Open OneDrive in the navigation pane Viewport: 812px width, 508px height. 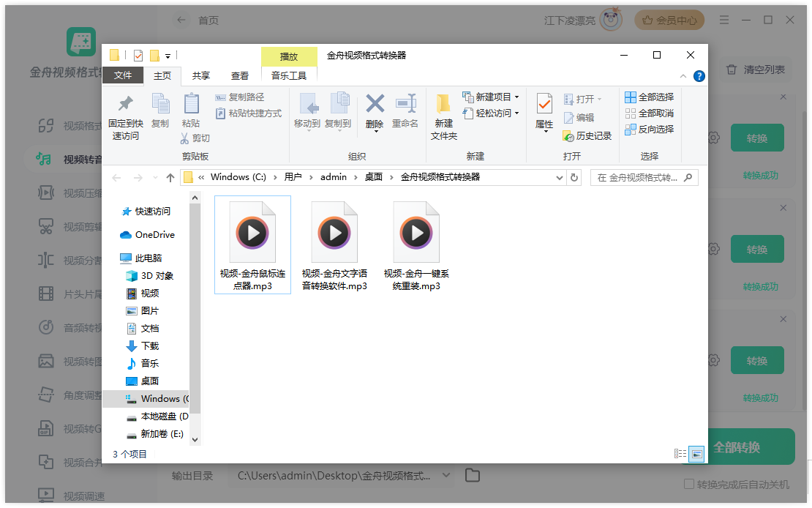148,235
